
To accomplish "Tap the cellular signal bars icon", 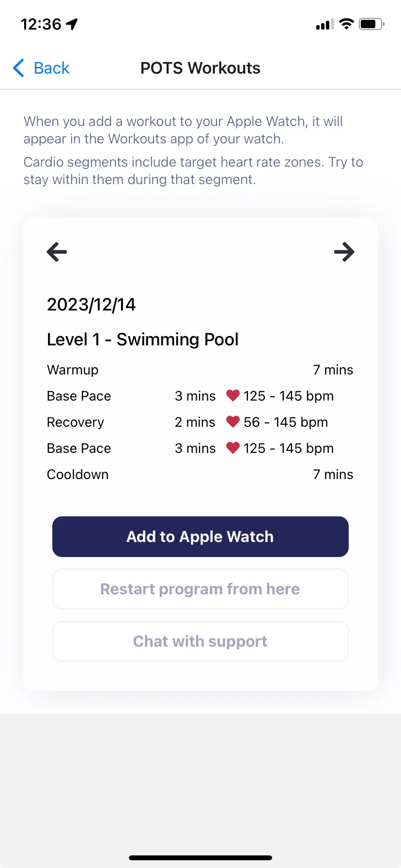I will (324, 25).
